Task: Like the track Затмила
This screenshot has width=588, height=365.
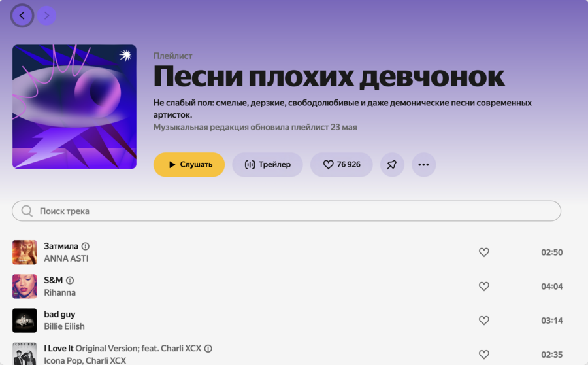Action: coord(484,252)
